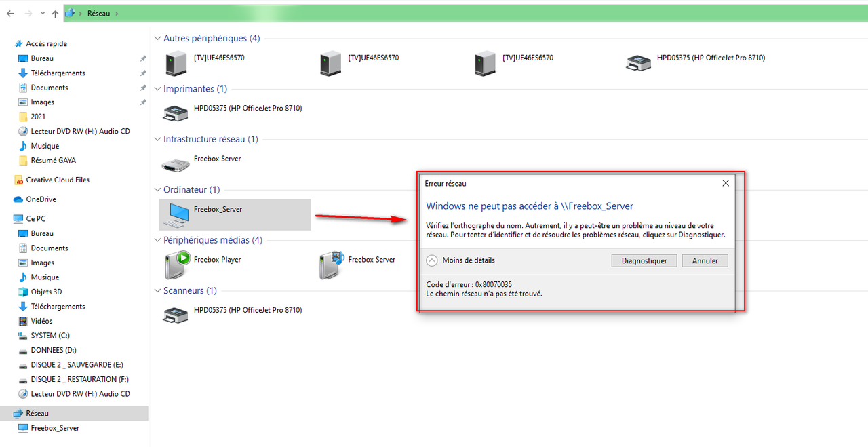Open Bureau under Accès rapide
This screenshot has width=868, height=447.
(42, 58)
